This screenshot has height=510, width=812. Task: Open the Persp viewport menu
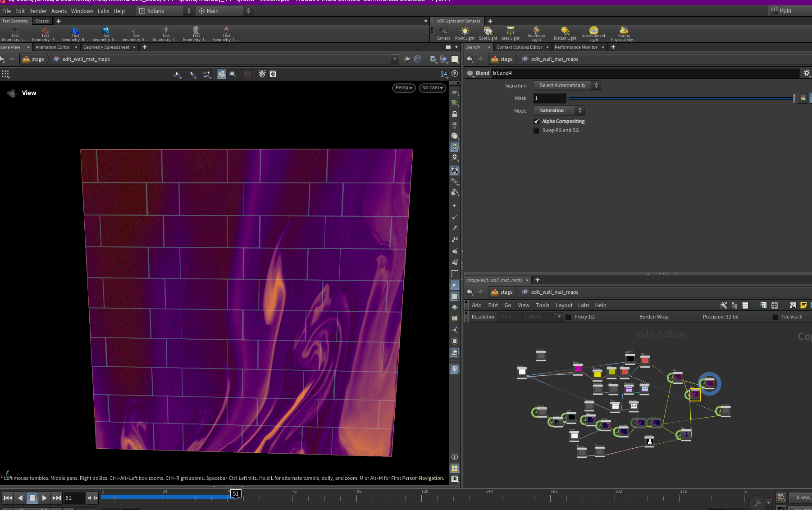[404, 88]
